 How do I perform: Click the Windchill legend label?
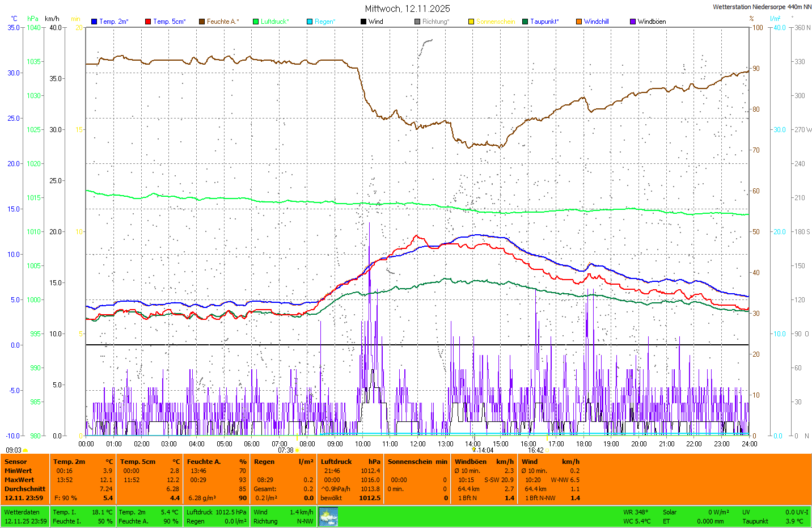click(596, 22)
